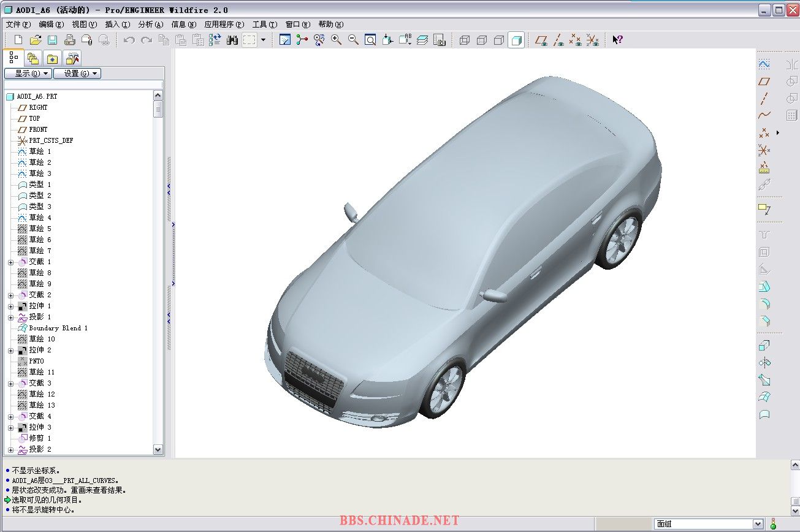Open the Find tool with the binoculars icon
Viewport: 800px width, 532px height.
(x=232, y=40)
